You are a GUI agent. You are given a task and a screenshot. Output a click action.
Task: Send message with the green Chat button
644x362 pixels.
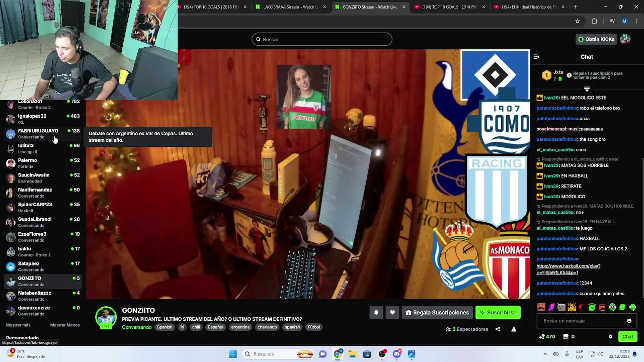[628, 337]
